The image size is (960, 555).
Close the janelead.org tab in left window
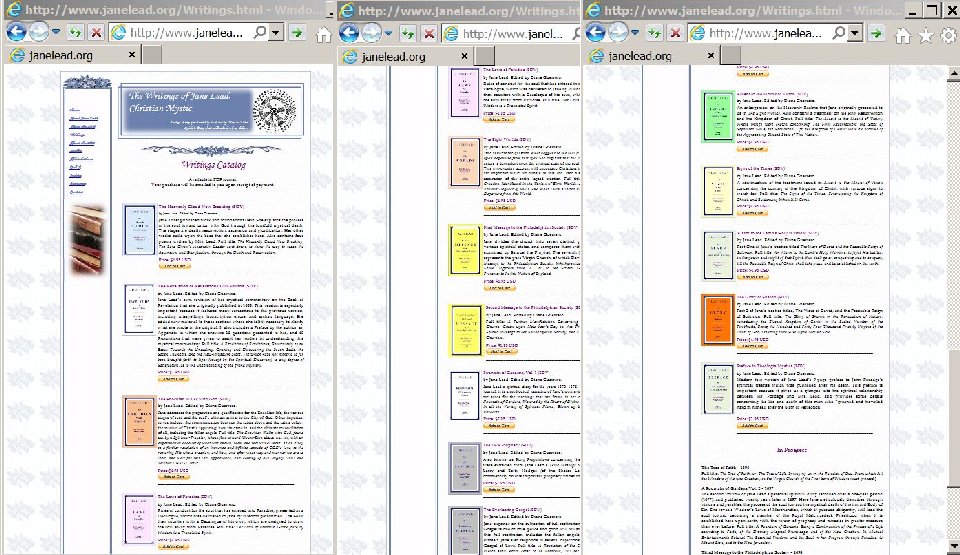pos(132,55)
